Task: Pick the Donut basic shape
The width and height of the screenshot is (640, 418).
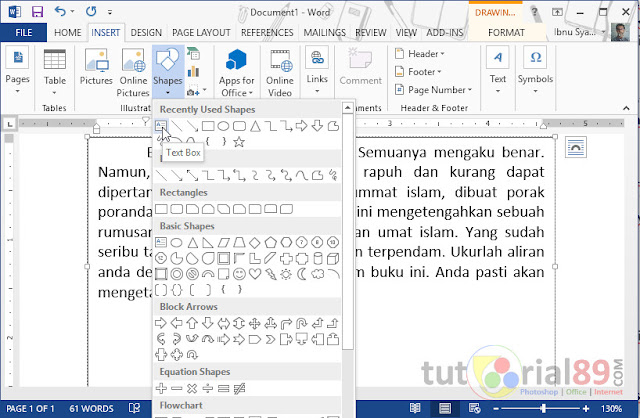Action: [177, 274]
